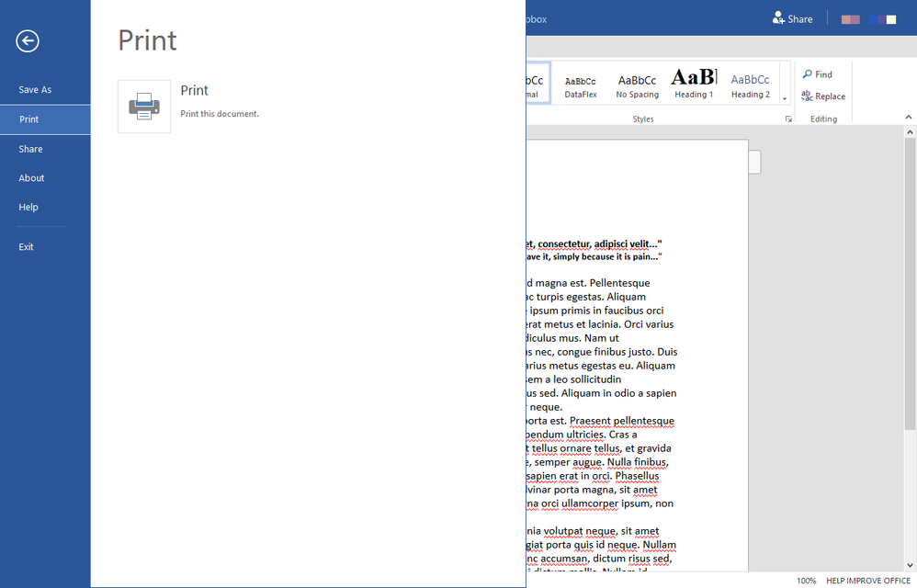Click Help Improve Office in status bar
The width and height of the screenshot is (917, 588).
[x=867, y=581]
